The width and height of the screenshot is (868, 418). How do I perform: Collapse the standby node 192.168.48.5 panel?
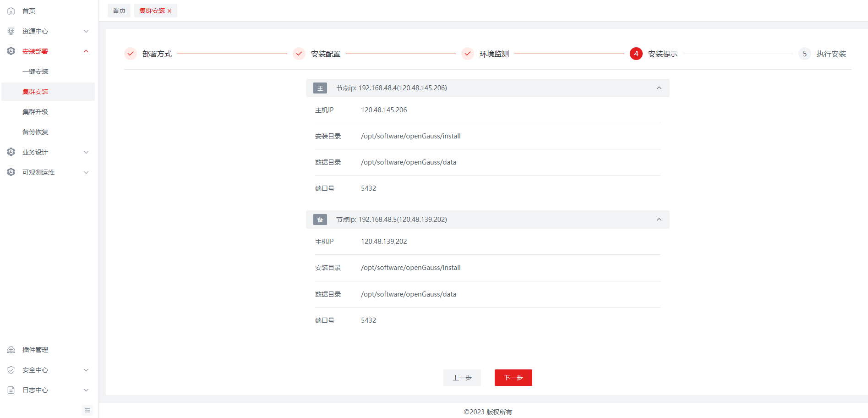pos(659,220)
